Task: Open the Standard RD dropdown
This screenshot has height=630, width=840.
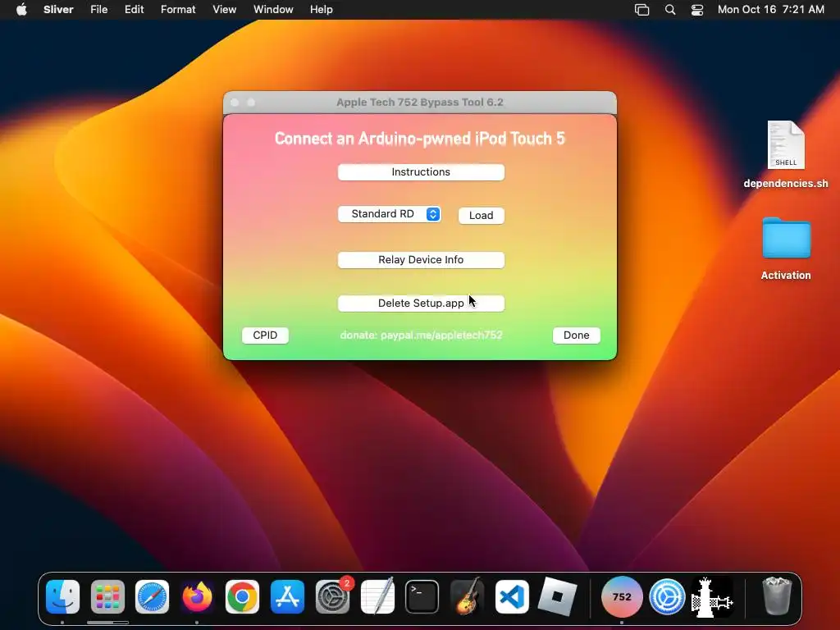Action: (x=390, y=214)
